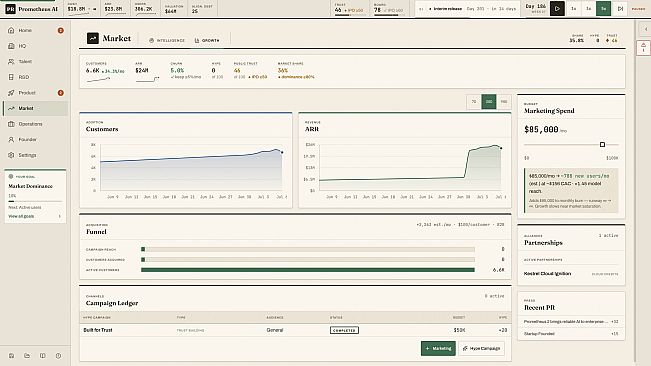Viewport: 651px width, 366px height.
Task: Click the Valuation stat in top bar
Action: pos(174,9)
